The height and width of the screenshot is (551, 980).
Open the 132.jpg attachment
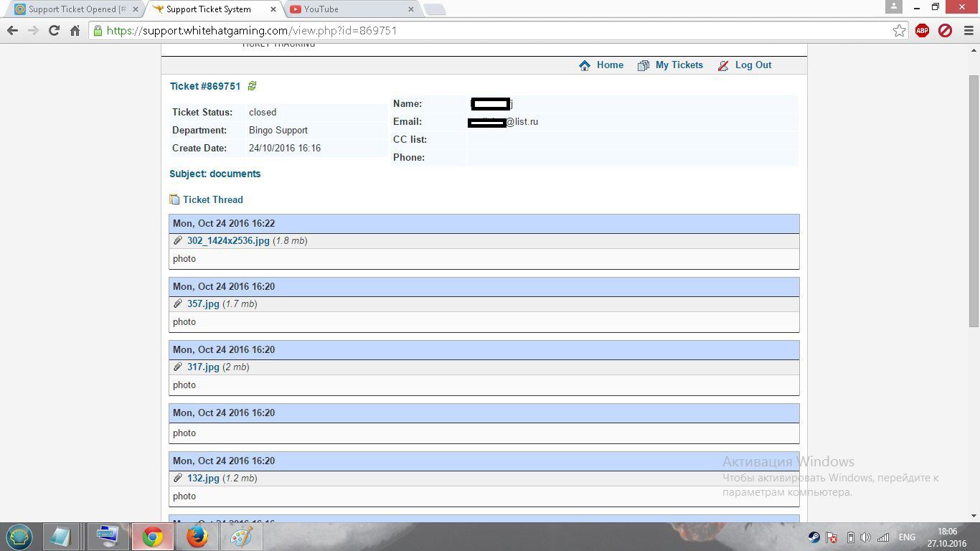coord(203,479)
